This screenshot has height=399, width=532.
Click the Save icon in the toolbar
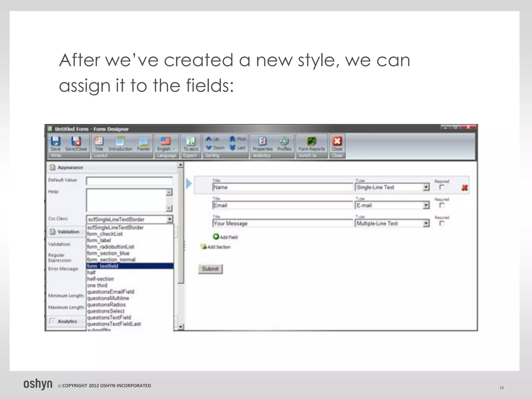click(x=55, y=142)
